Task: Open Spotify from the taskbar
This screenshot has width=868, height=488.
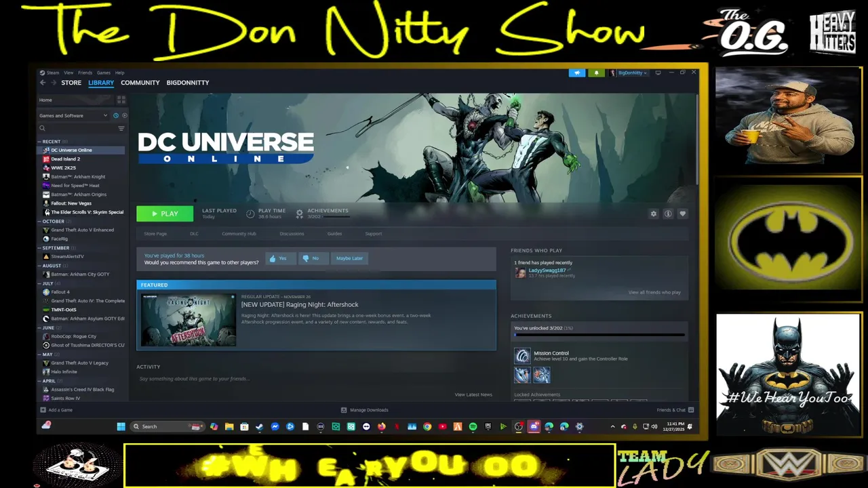Action: [473, 426]
